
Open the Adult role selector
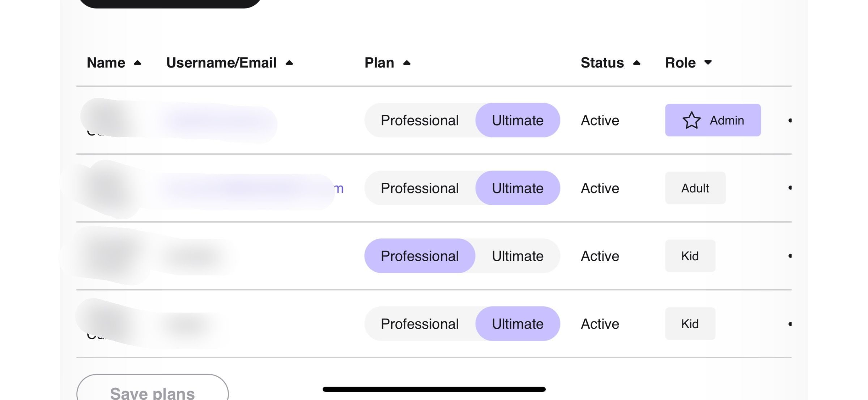(695, 188)
